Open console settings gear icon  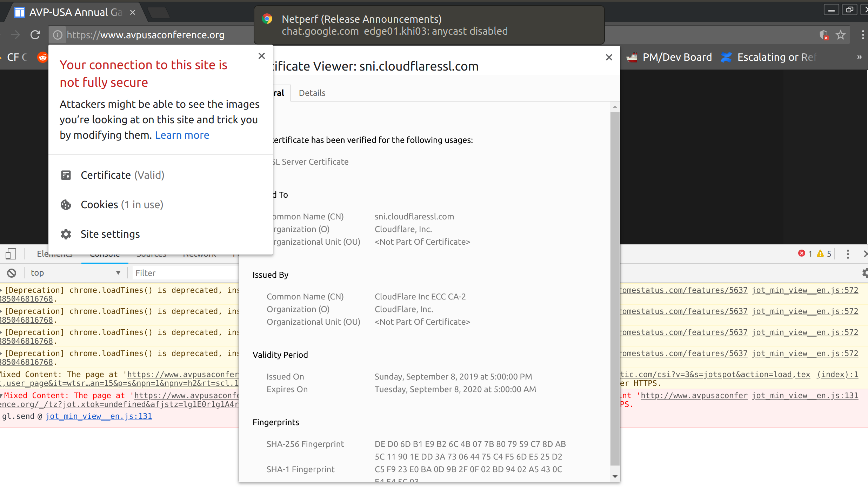click(x=864, y=273)
